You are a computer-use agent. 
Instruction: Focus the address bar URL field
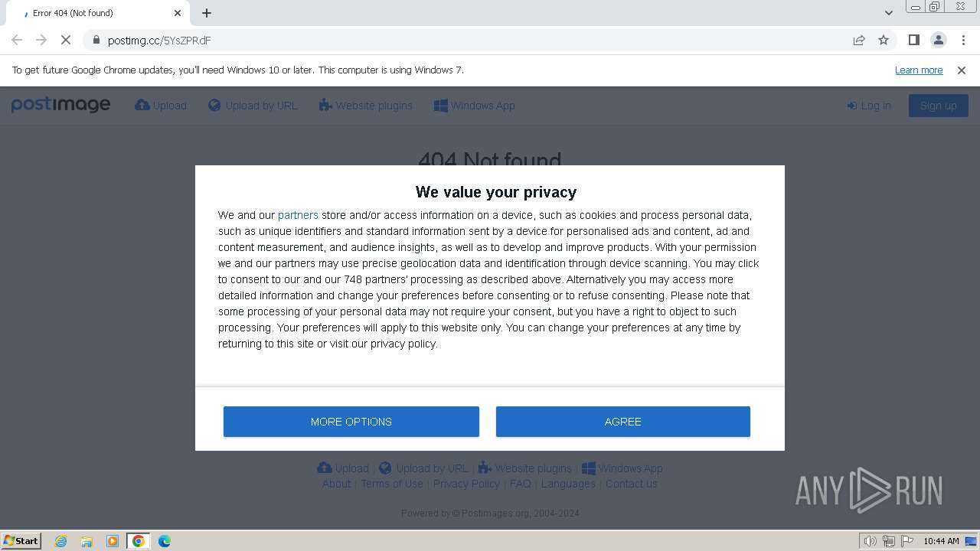point(475,40)
